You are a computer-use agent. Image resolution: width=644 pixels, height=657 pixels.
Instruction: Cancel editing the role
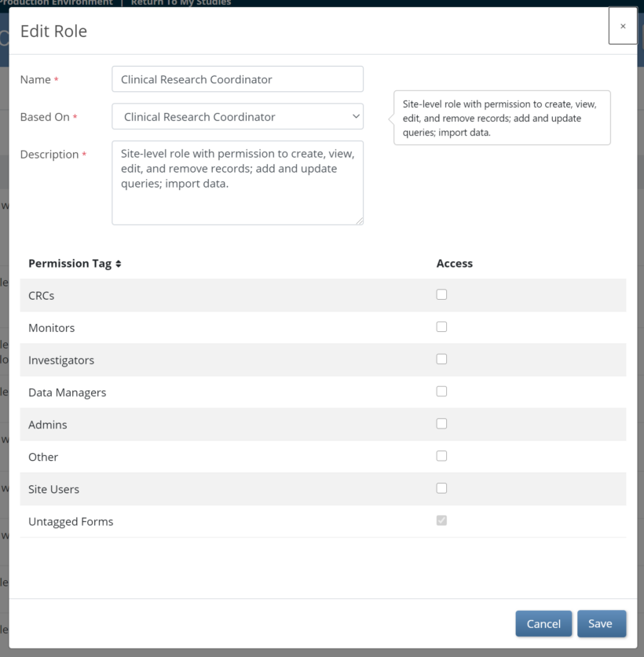coord(543,623)
